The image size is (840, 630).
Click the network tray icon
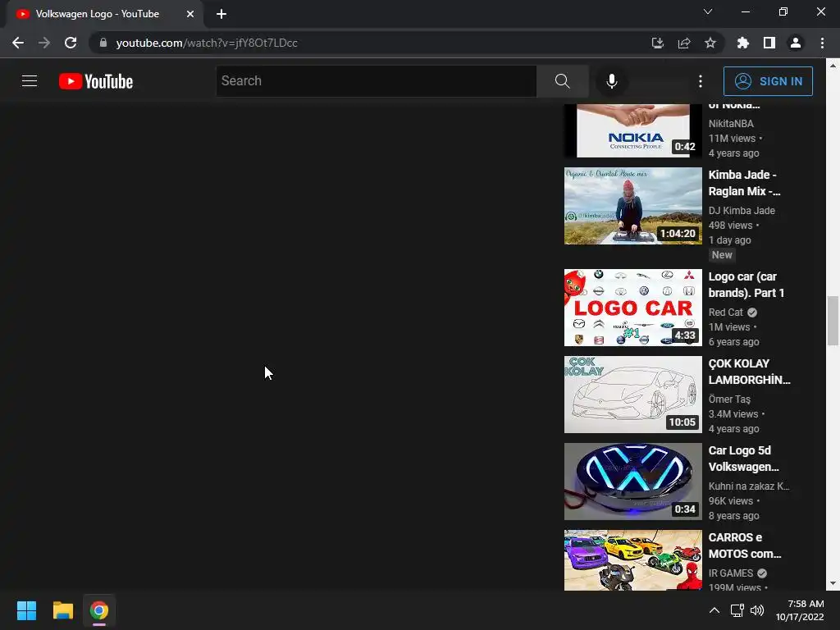coord(737,610)
